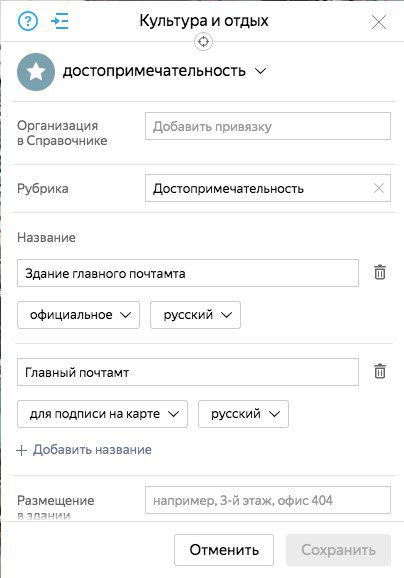Click the indent list panel icon

click(x=60, y=21)
